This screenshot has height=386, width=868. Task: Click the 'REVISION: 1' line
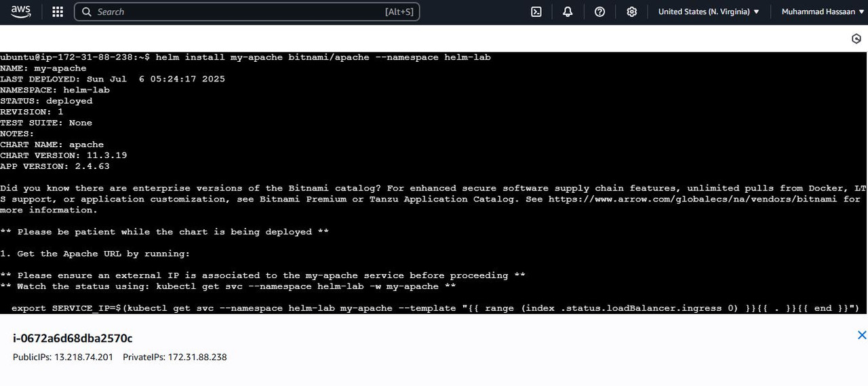tap(32, 112)
